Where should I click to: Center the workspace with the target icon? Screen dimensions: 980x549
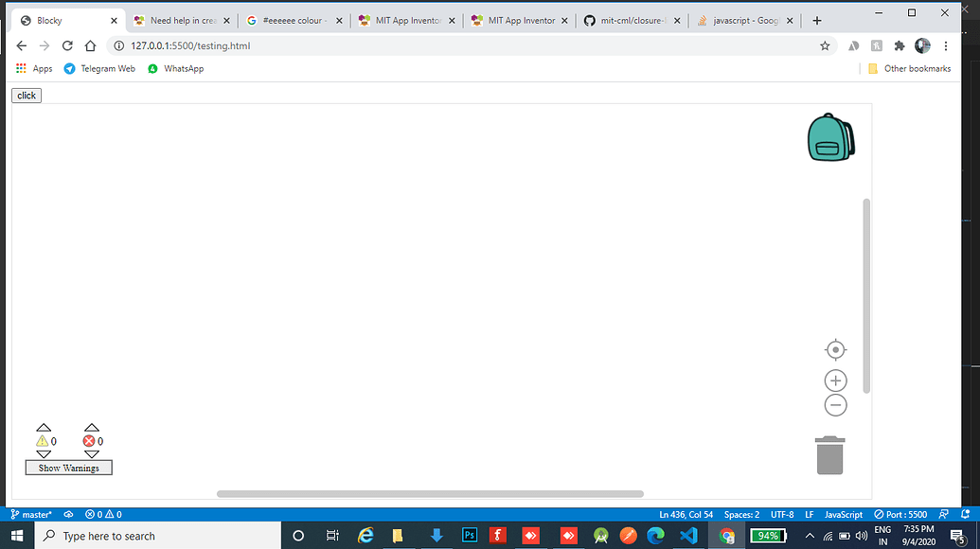835,349
